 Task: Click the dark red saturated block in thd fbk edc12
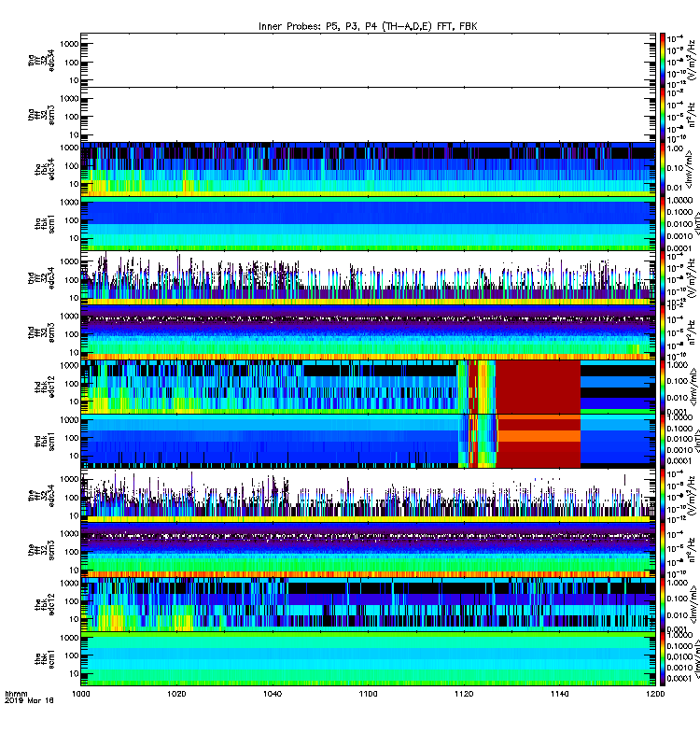539,387
